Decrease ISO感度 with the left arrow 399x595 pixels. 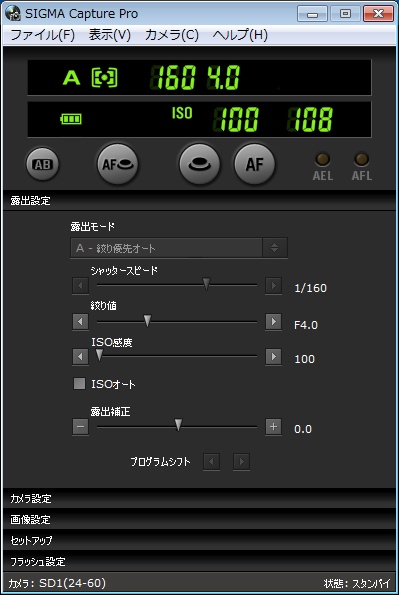pos(80,357)
